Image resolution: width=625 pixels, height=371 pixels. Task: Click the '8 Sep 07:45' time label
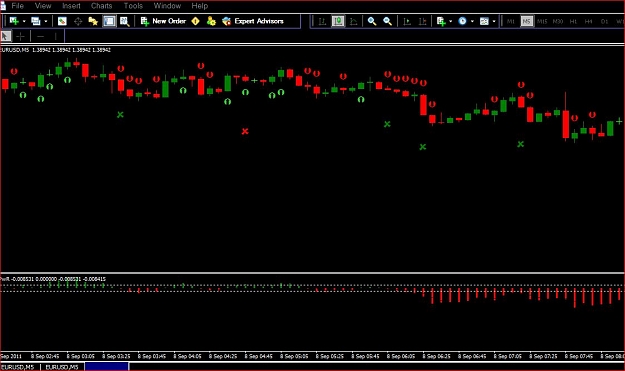(579, 356)
